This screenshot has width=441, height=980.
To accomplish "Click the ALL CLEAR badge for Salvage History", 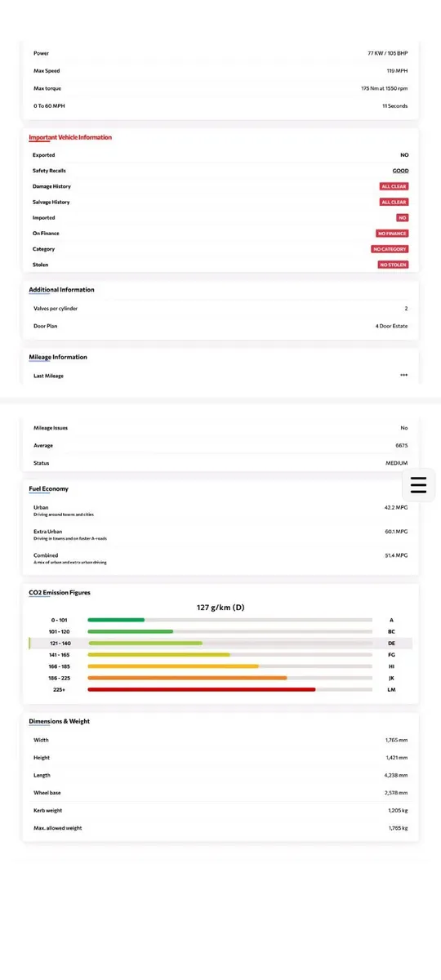I will (394, 202).
